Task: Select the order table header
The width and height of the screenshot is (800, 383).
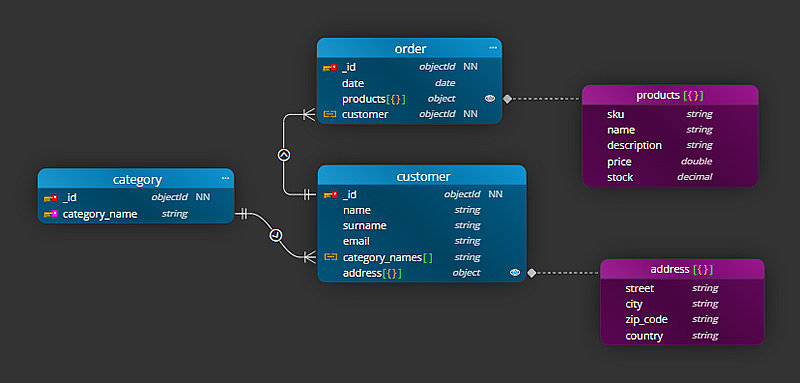Action: (x=410, y=48)
